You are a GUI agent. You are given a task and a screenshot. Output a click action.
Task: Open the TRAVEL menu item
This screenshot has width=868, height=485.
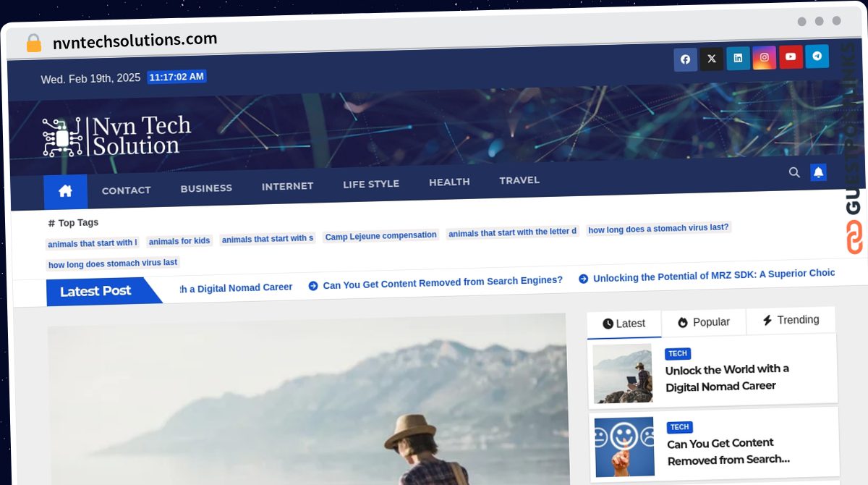519,180
